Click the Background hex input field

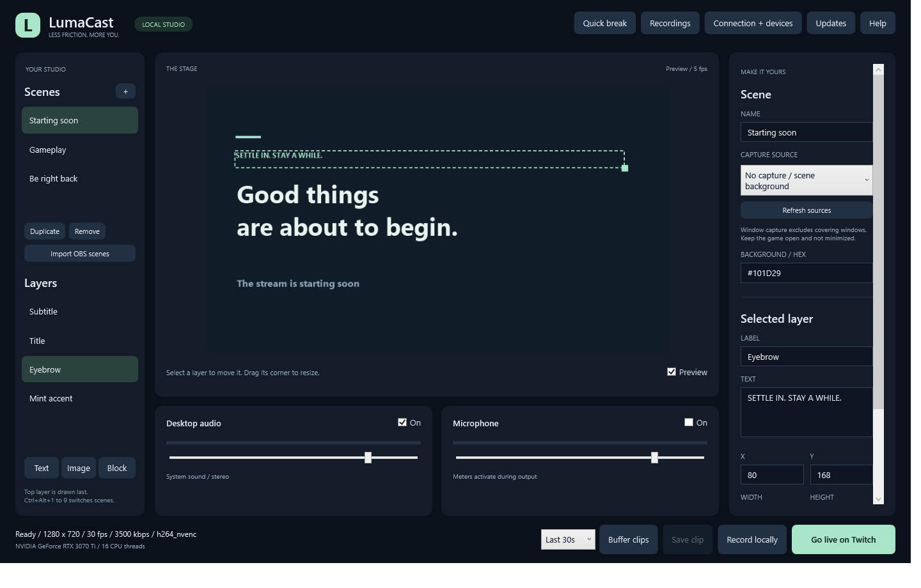click(x=807, y=273)
